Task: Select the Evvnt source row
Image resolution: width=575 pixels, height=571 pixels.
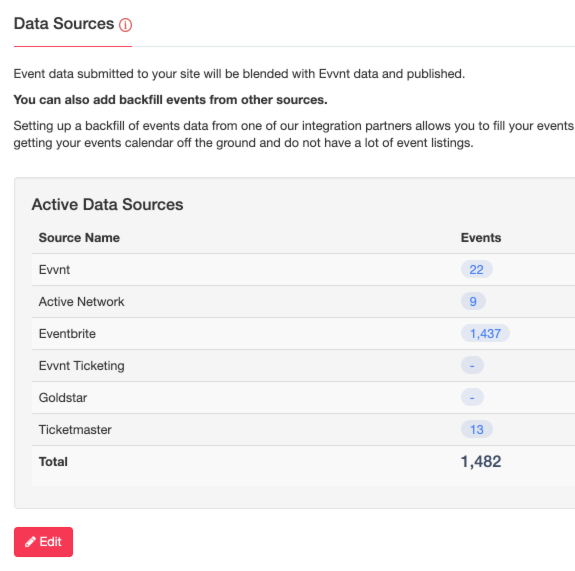Action: click(303, 270)
